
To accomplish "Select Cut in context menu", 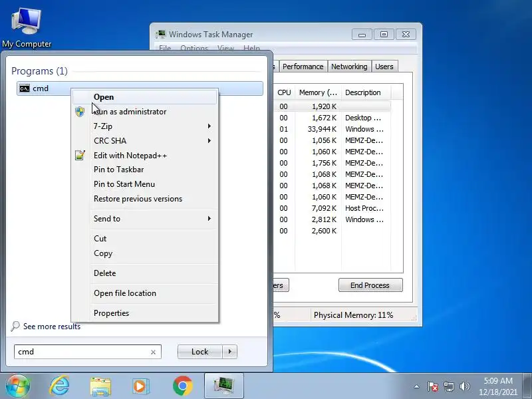I will click(x=144, y=239).
